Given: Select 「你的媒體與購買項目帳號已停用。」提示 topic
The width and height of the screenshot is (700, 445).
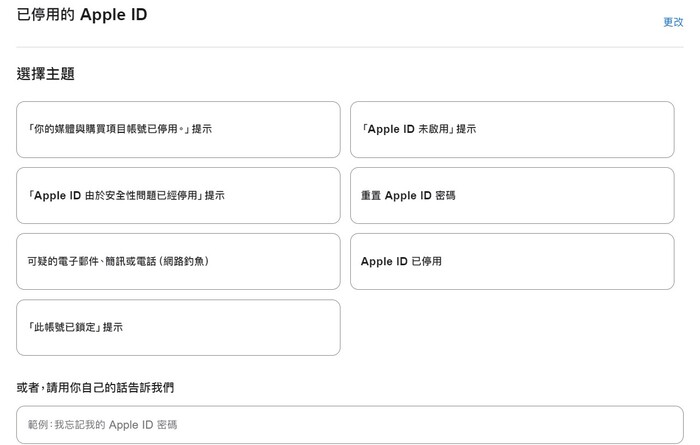Looking at the screenshot, I should (x=178, y=129).
